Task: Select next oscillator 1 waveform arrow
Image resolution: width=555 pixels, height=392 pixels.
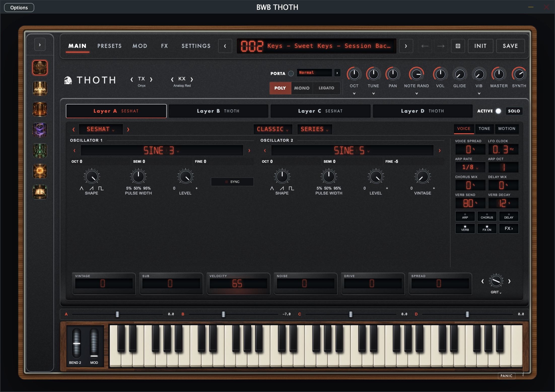Action: coord(249,150)
